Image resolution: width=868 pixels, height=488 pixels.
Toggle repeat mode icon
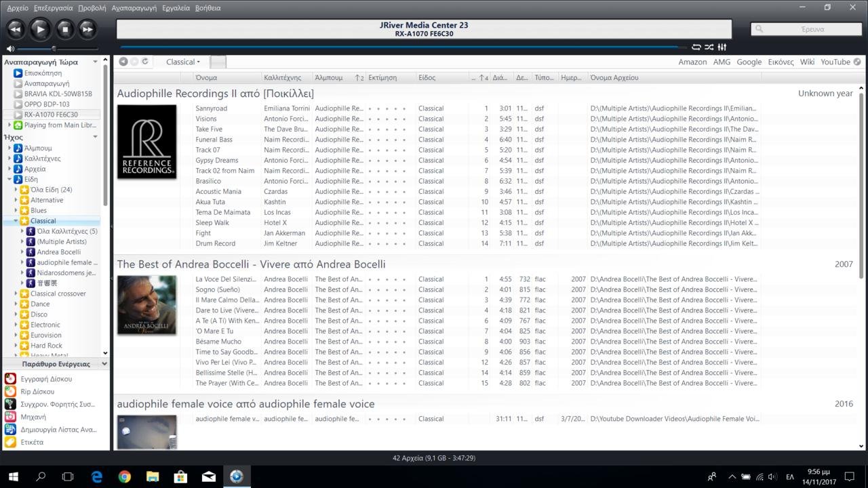coord(696,47)
